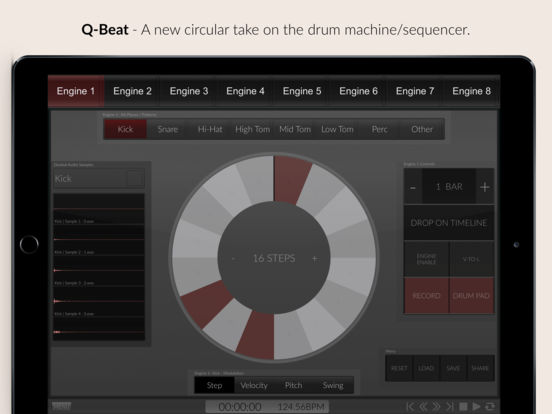Select the Perc category
This screenshot has height=414, width=552.
coord(380,129)
